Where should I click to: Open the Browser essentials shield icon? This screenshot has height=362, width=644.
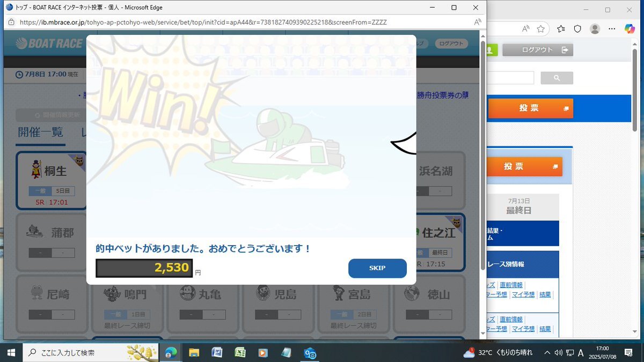tap(577, 28)
